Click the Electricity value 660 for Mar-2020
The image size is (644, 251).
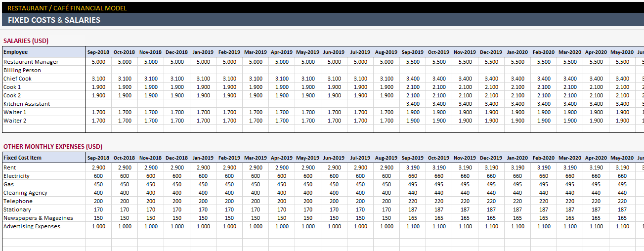click(570, 176)
